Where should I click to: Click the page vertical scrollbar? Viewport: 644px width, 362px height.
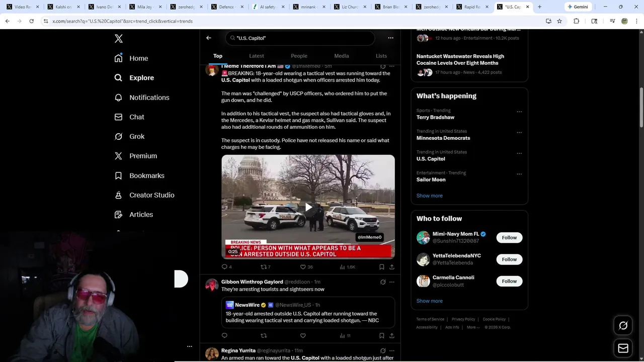[x=641, y=108]
